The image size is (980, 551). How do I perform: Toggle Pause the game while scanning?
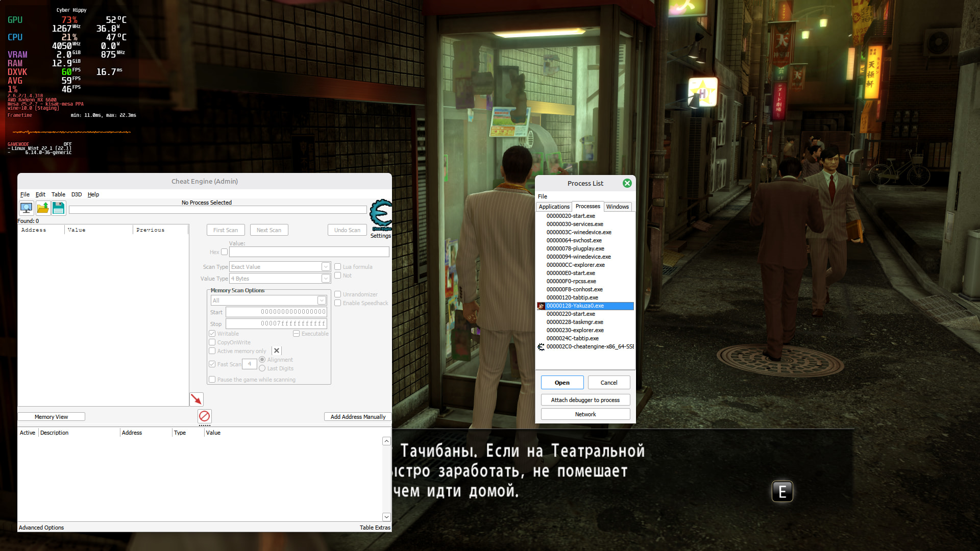pyautogui.click(x=212, y=380)
